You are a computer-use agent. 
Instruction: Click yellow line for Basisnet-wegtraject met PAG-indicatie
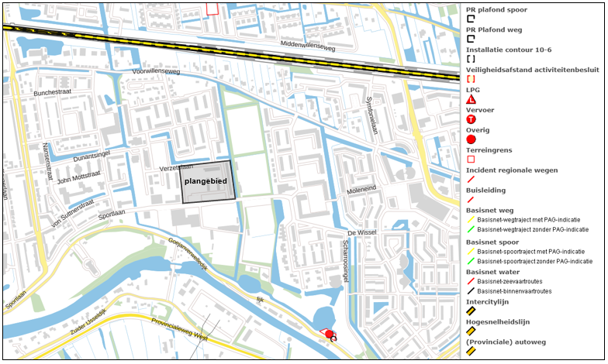coord(471,220)
